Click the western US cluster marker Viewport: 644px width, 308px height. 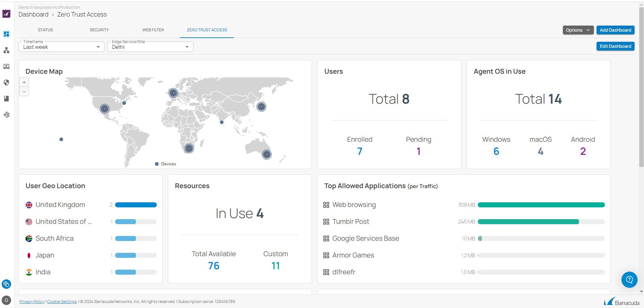(105, 109)
